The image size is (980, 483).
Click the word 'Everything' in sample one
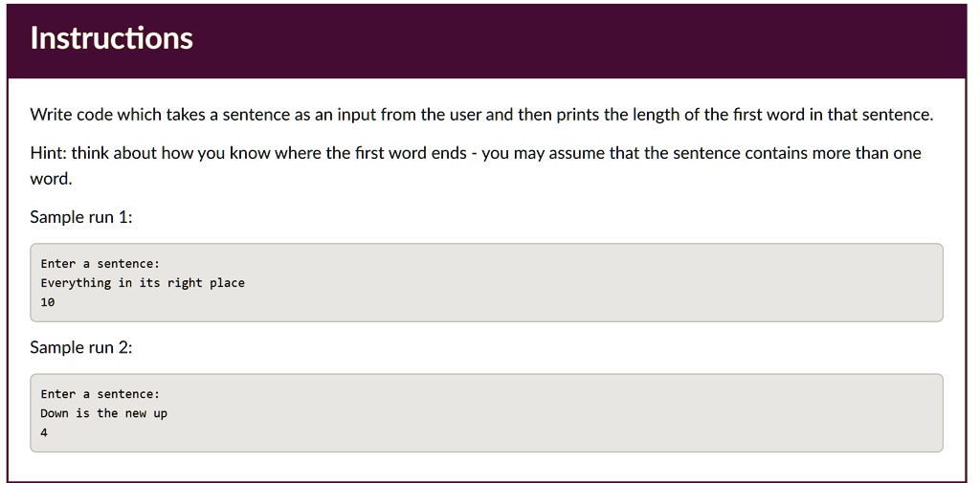(x=76, y=283)
